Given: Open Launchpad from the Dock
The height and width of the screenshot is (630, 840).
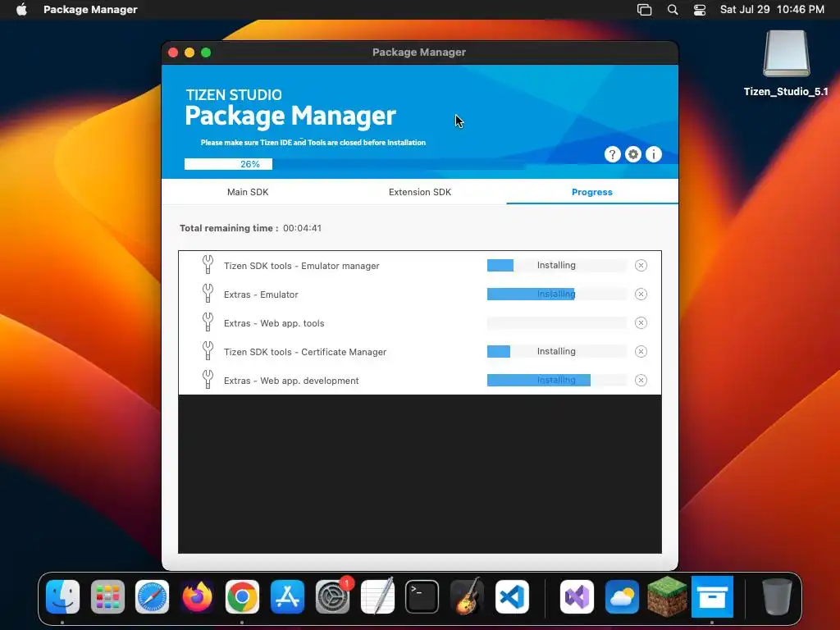Looking at the screenshot, I should (107, 596).
